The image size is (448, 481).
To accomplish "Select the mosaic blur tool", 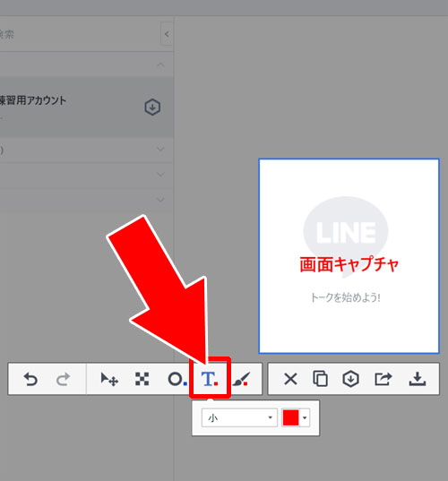I will 142,379.
